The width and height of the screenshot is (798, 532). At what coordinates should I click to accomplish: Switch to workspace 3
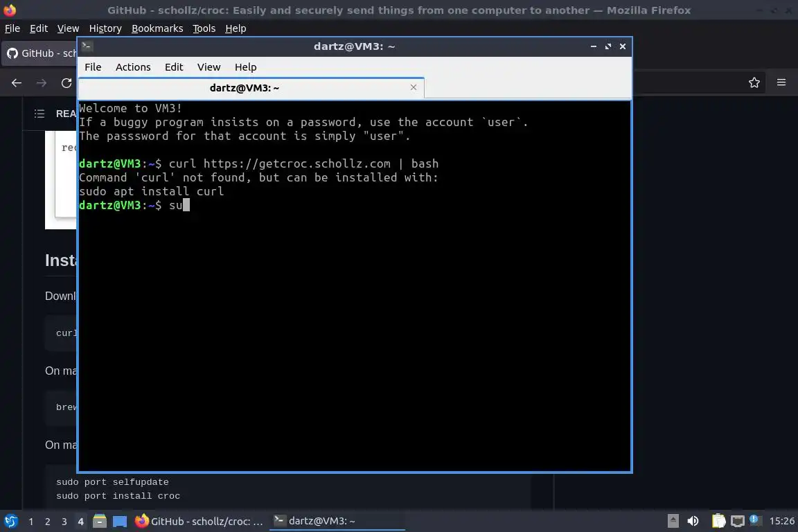64,522
